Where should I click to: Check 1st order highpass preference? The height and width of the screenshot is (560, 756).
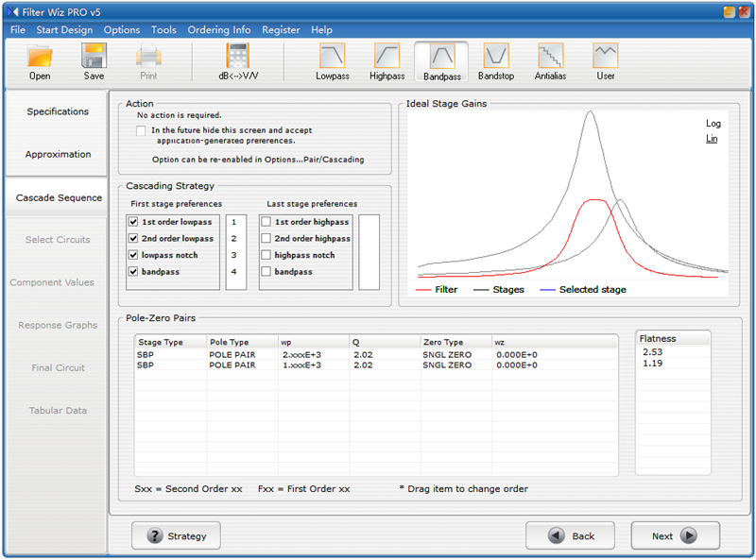(x=266, y=222)
